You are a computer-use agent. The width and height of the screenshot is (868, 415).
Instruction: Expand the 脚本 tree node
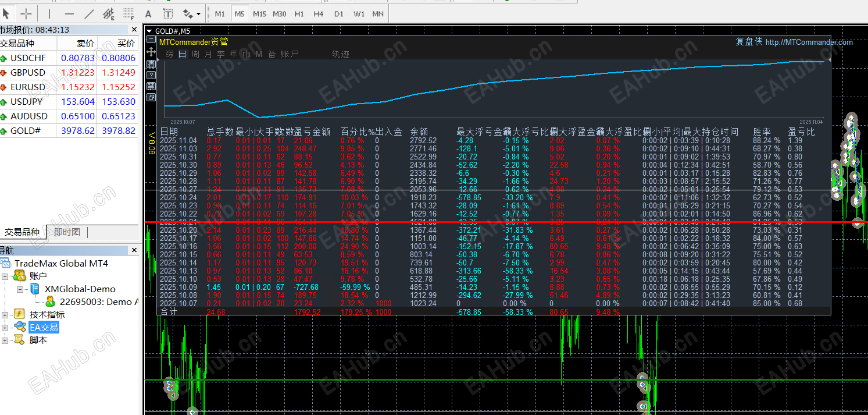[5, 340]
